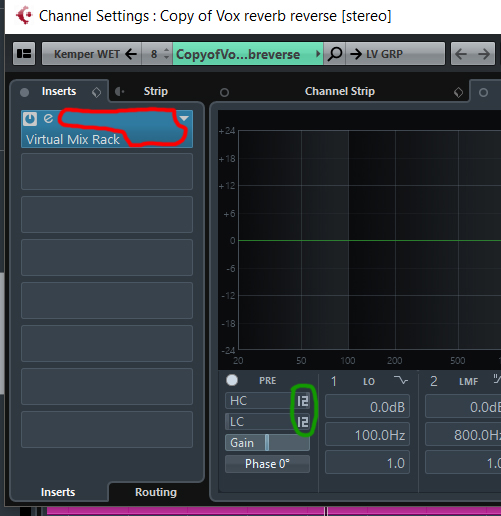501x516 pixels.
Task: Toggle the bypass circle right of Channel Strip
Action: (x=483, y=92)
